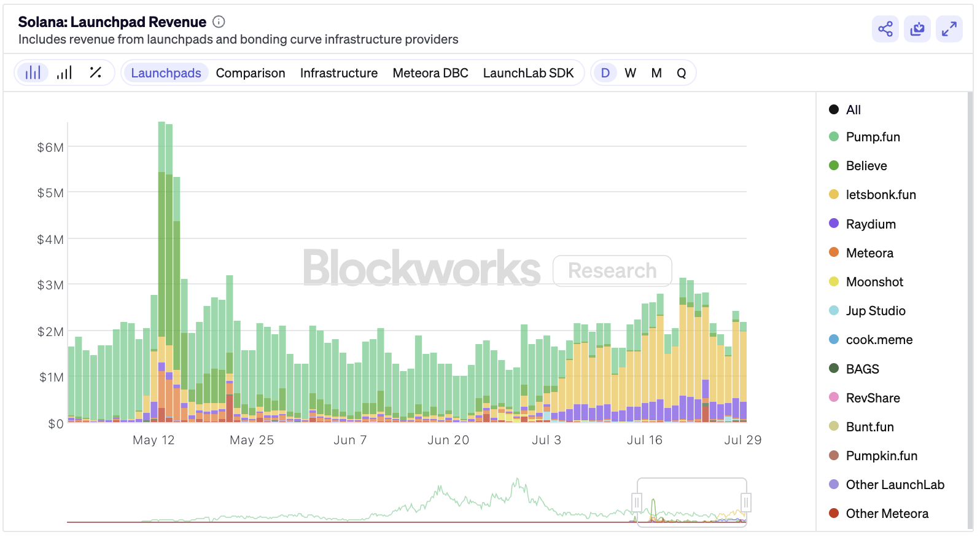This screenshot has width=980, height=537.
Task: Click the left range slider handle
Action: tap(637, 503)
